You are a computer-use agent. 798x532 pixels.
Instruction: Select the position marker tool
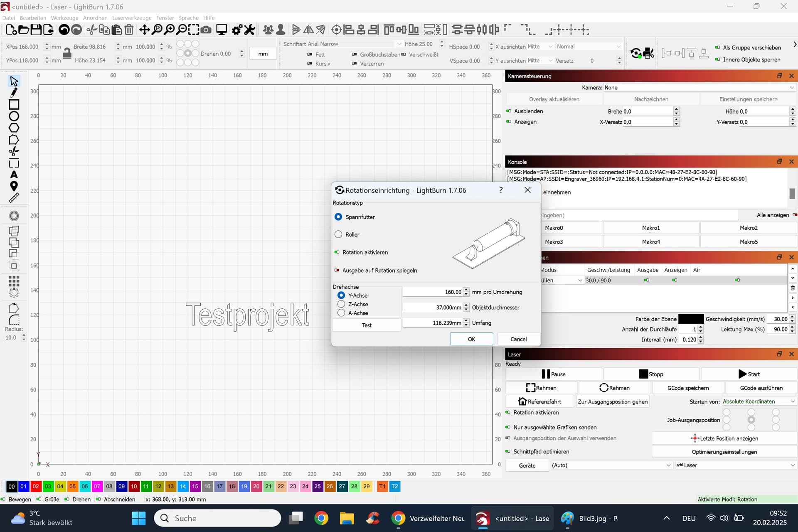14,186
